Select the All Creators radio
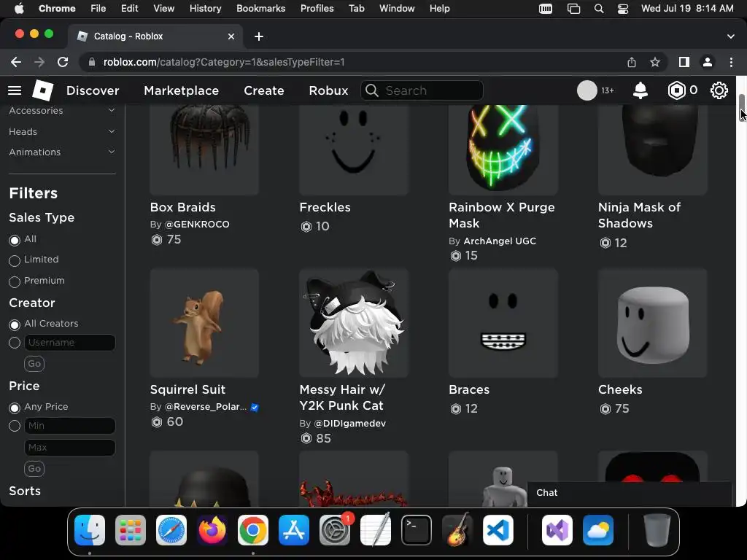This screenshot has width=747, height=560. (15, 324)
